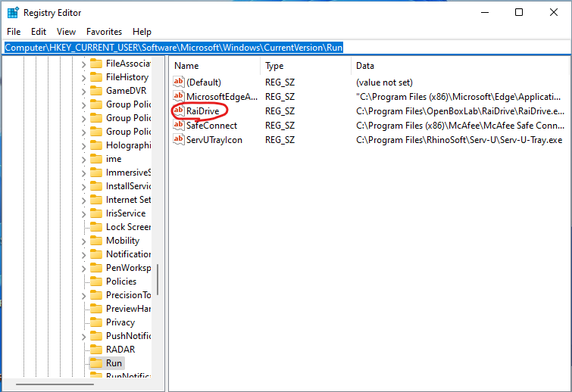The height and width of the screenshot is (392, 572).
Task: Click the ServUTrayIcon value icon
Action: tap(179, 140)
